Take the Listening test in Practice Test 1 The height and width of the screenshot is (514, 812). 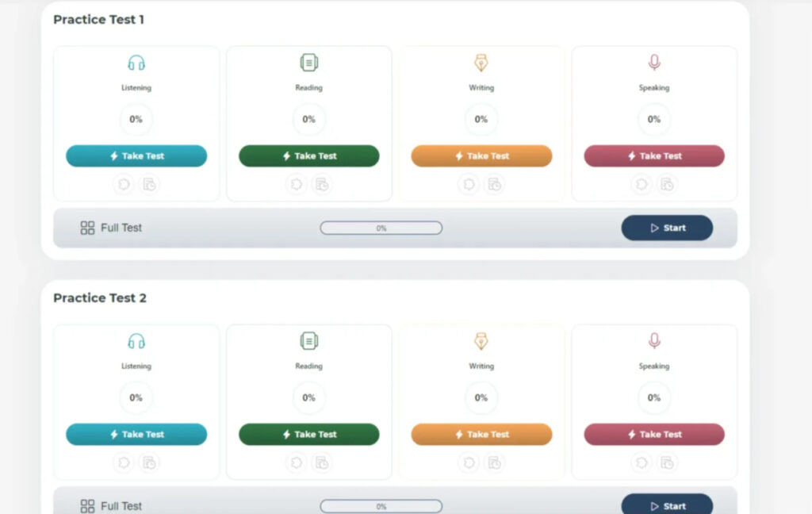136,156
